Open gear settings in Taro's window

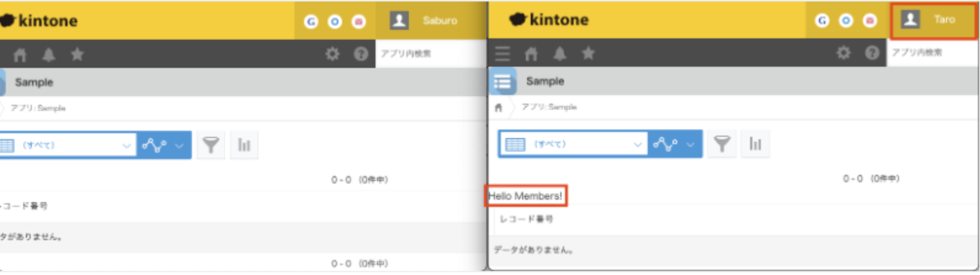point(843,53)
